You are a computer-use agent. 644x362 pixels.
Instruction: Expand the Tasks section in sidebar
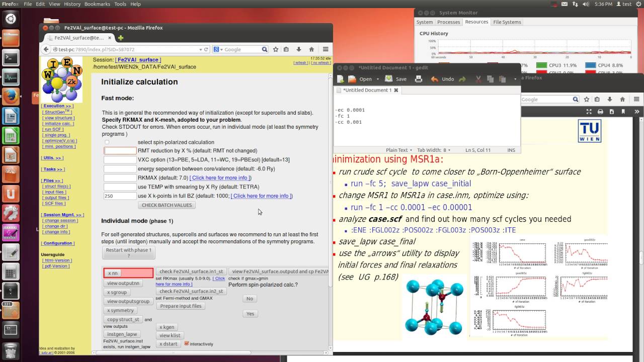click(x=53, y=169)
